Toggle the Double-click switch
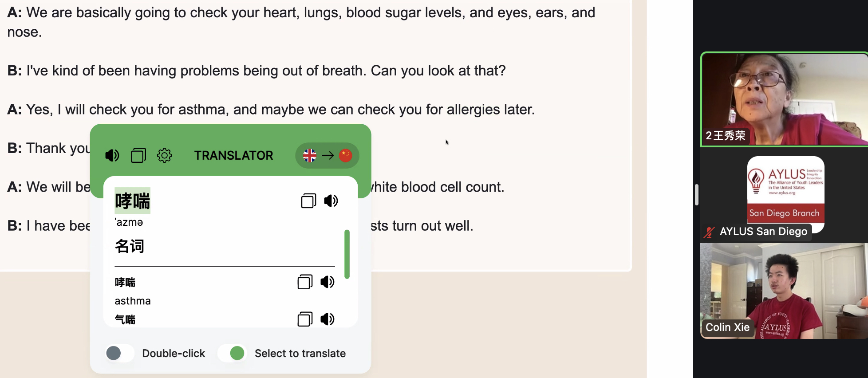This screenshot has width=868, height=378. [x=120, y=353]
